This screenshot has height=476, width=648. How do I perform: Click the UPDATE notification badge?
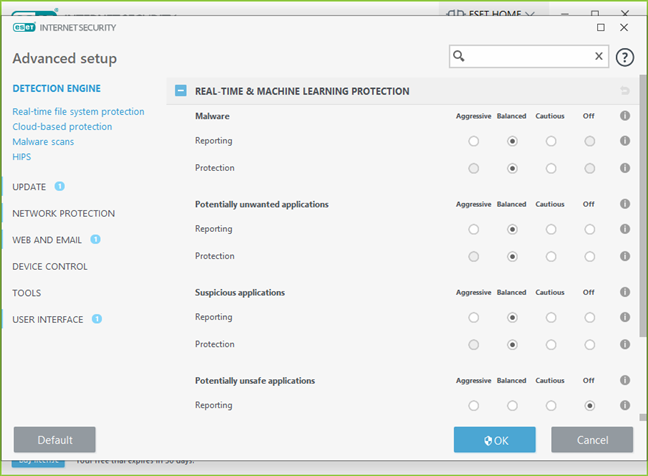[60, 186]
